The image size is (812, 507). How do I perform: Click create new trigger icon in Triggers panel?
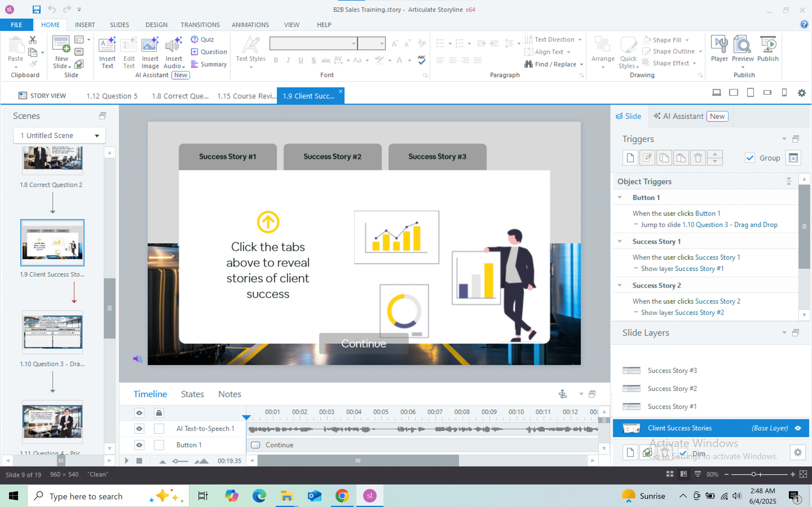coord(630,158)
